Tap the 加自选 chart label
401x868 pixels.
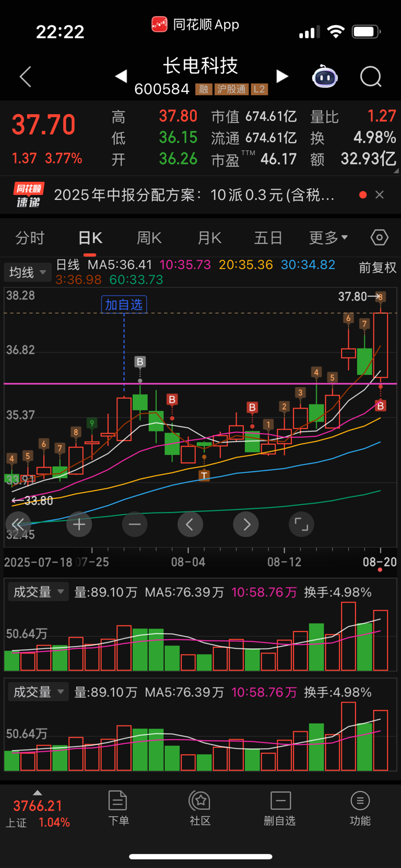(124, 304)
